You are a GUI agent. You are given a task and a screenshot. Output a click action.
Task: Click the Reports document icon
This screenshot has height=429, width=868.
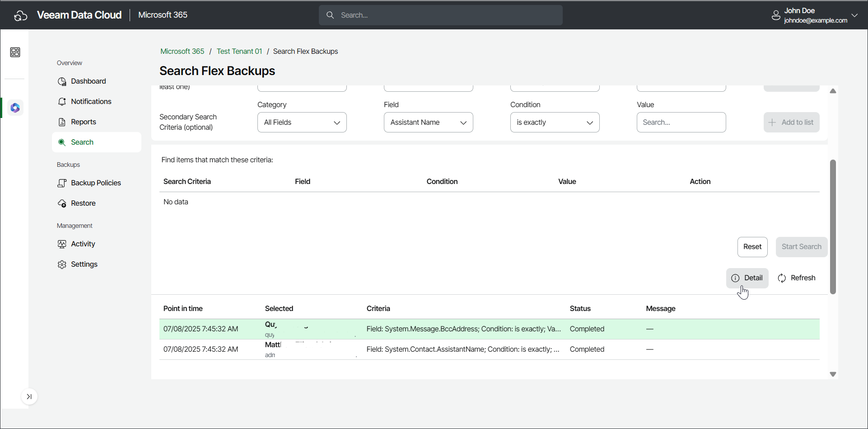coord(62,122)
